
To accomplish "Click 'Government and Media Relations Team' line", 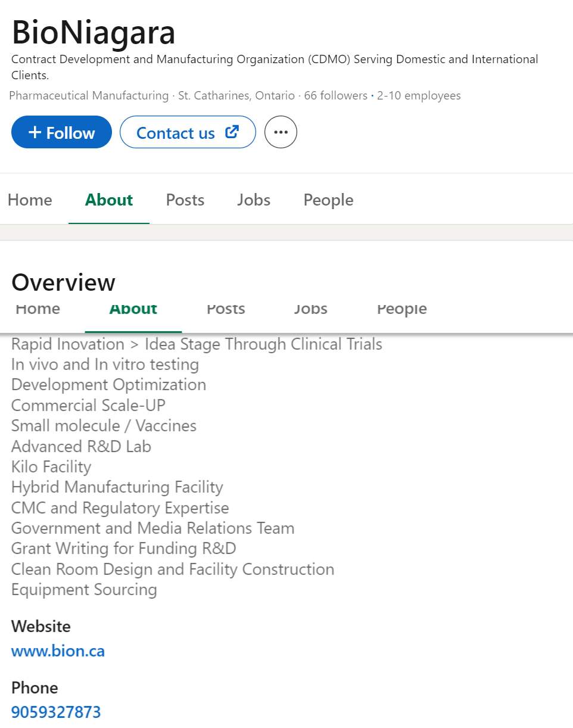I will point(152,528).
